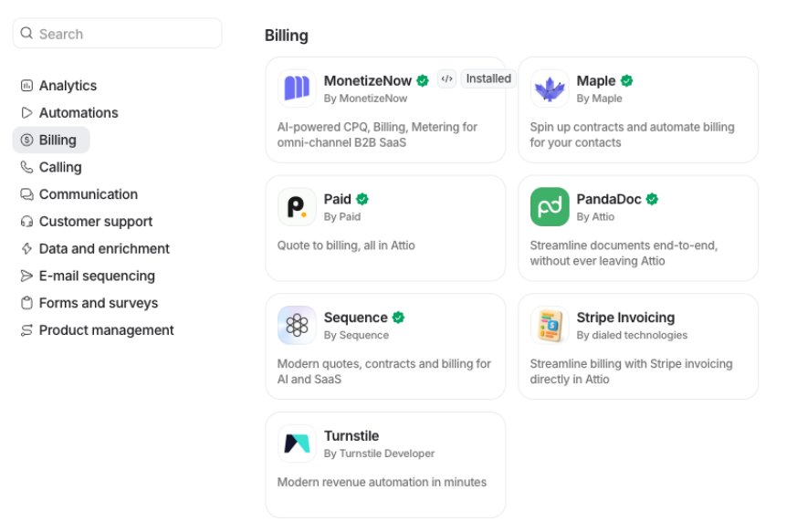Click the Paid app logo icon
This screenshot has height=532, width=797.
point(297,206)
